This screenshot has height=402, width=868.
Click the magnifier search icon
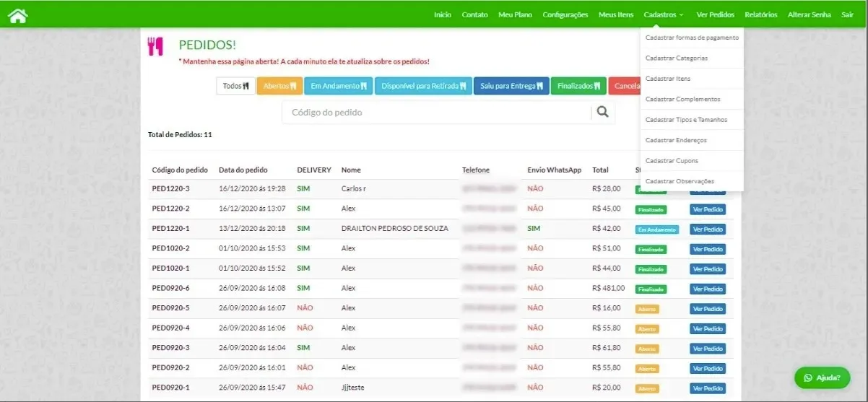tap(602, 112)
